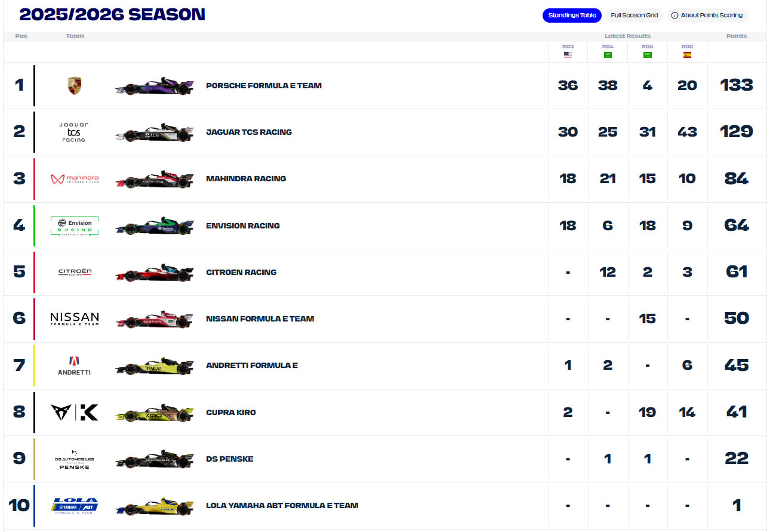Click the Andretti Formula E team name
Image resolution: width=770 pixels, height=532 pixels.
point(252,365)
